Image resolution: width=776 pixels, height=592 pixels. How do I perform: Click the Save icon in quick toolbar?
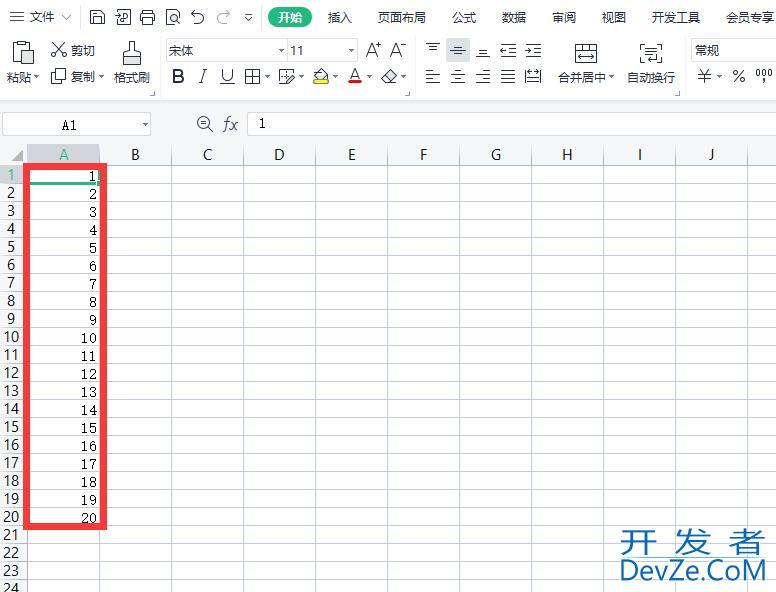[x=97, y=17]
